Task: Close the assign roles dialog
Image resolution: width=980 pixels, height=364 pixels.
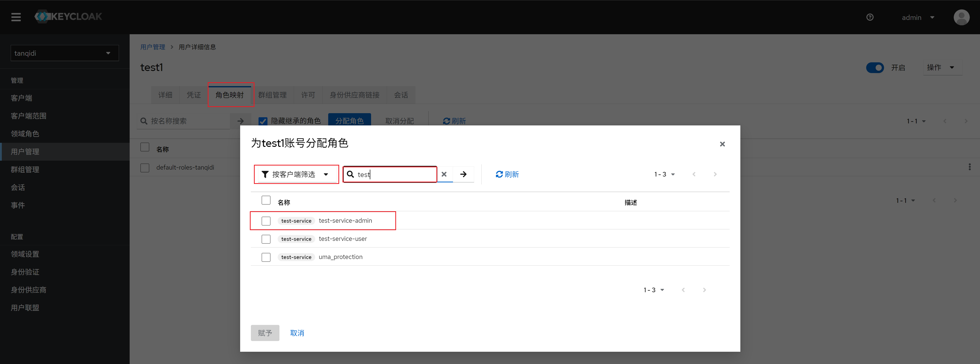Action: click(x=722, y=144)
